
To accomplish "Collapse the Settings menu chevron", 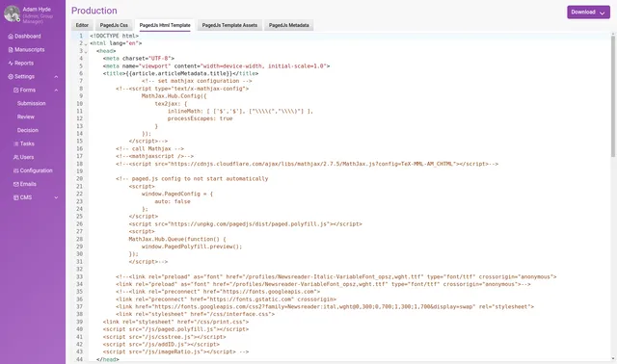I will [56, 77].
